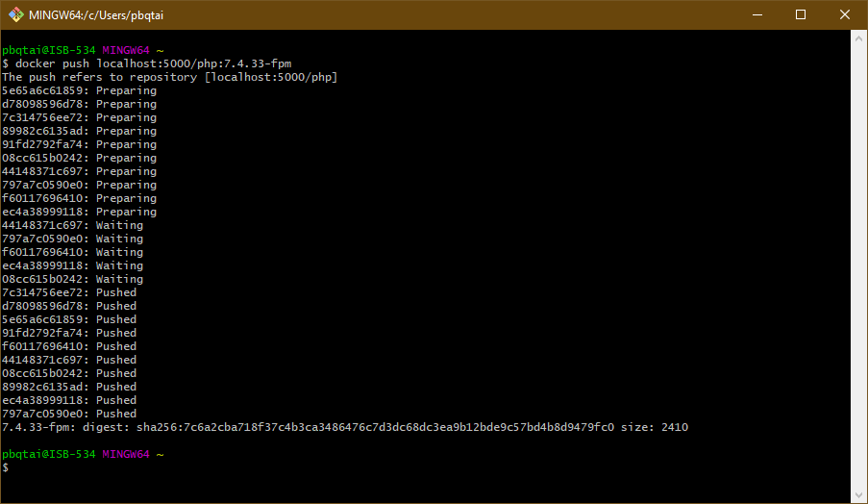Click "The push refers to repository" line

point(169,77)
